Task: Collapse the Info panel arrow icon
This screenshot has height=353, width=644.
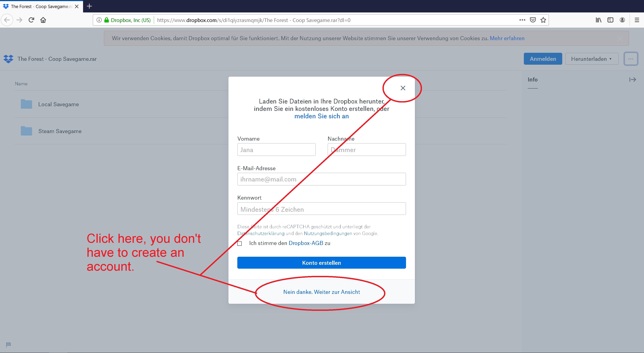Action: [632, 80]
